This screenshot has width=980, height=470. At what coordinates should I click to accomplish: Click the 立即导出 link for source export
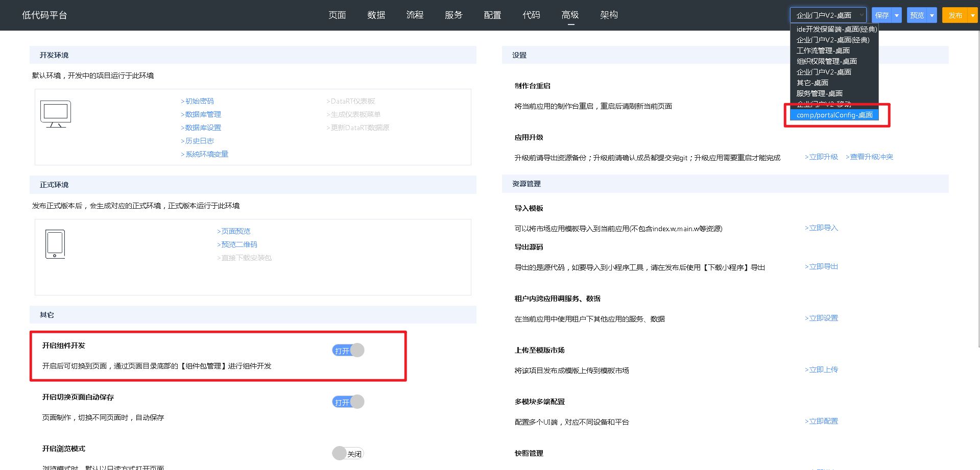pos(821,266)
